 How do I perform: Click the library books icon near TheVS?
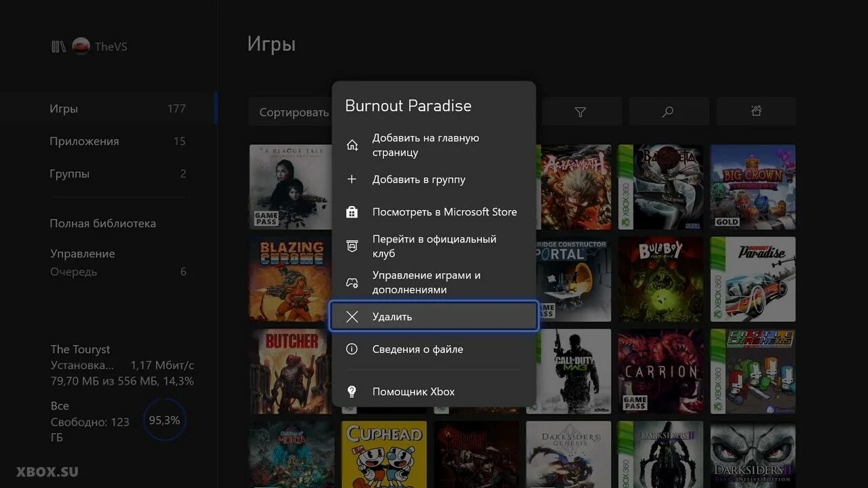58,47
